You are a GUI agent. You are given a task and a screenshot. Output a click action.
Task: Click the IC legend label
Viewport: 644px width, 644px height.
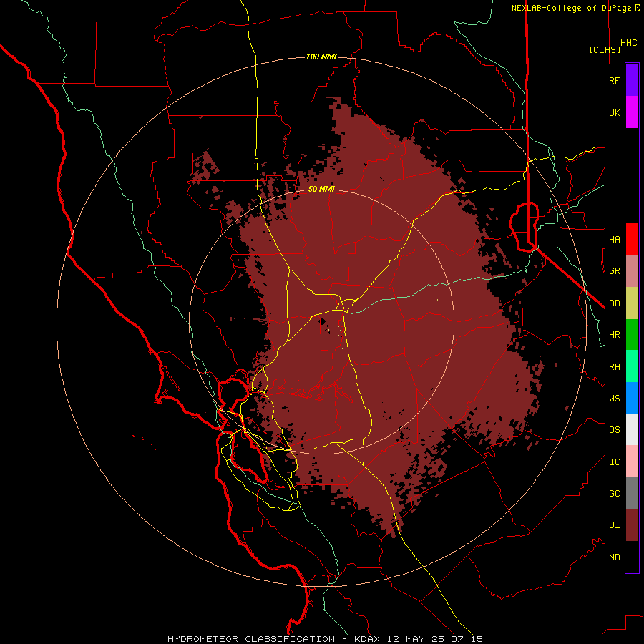614,462
